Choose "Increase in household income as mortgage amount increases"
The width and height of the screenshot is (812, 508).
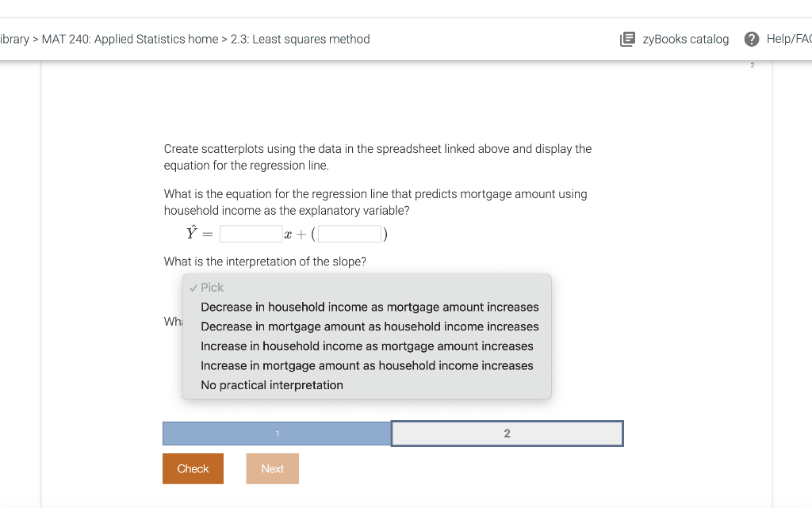coord(366,346)
